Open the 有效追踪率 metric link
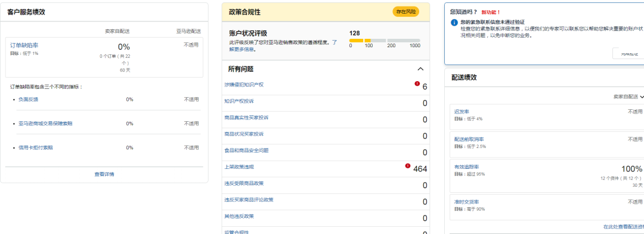644x234 pixels. 466,167
